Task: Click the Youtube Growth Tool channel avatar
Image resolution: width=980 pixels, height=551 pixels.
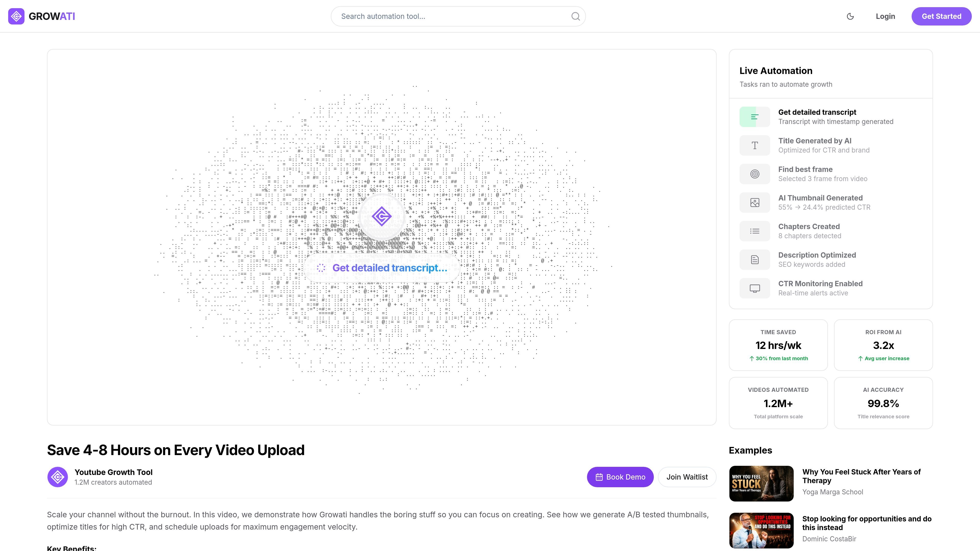Action: 57,477
